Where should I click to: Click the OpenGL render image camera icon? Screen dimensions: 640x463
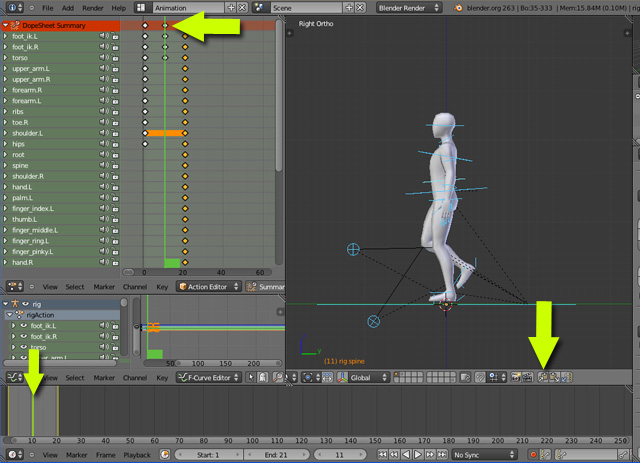click(516, 377)
